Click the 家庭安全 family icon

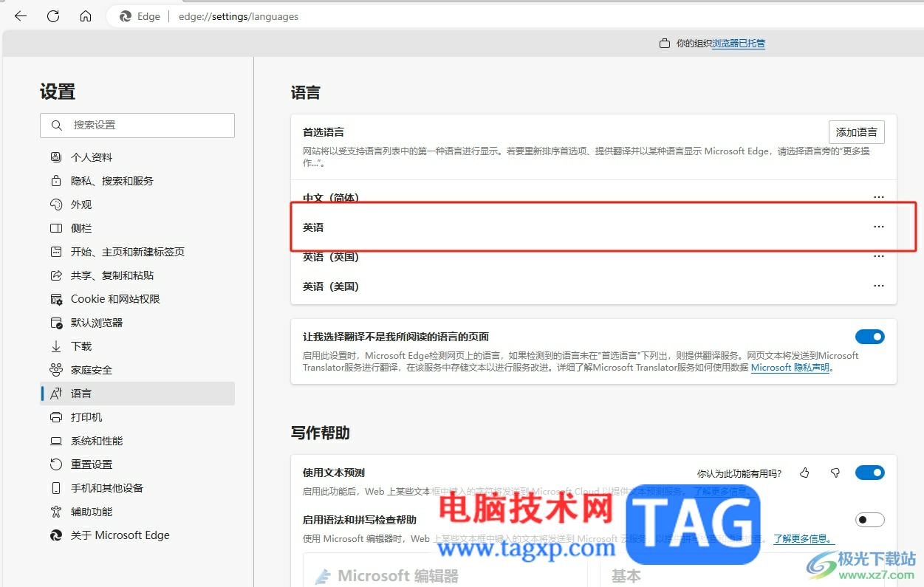point(56,370)
